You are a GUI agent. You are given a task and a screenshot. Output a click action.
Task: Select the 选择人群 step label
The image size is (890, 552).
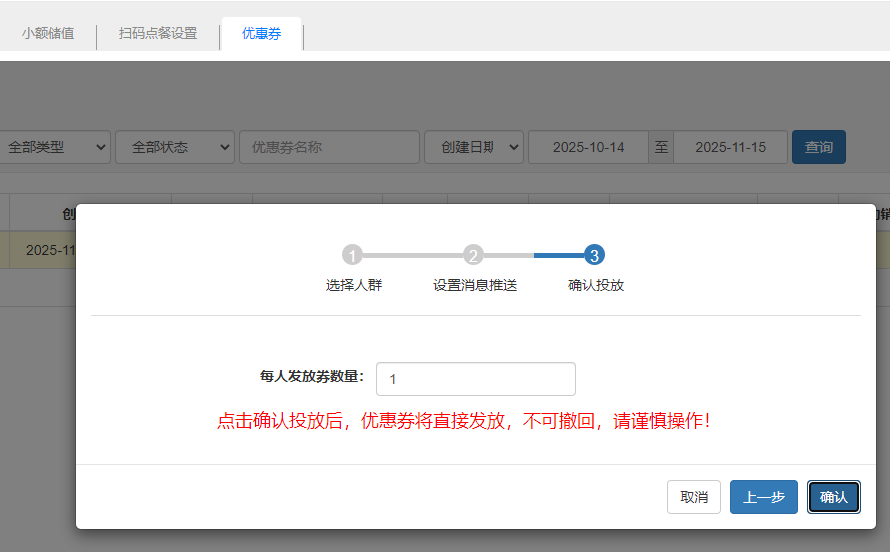(353, 285)
